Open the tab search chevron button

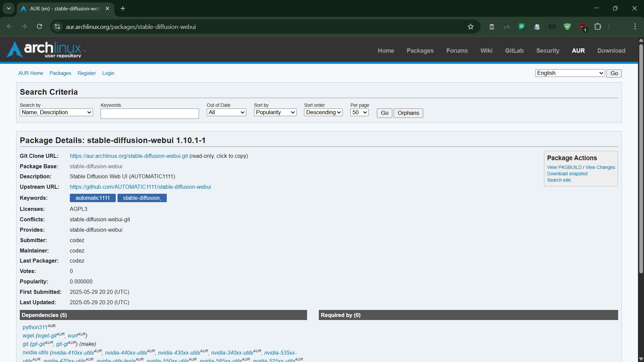click(x=9, y=8)
